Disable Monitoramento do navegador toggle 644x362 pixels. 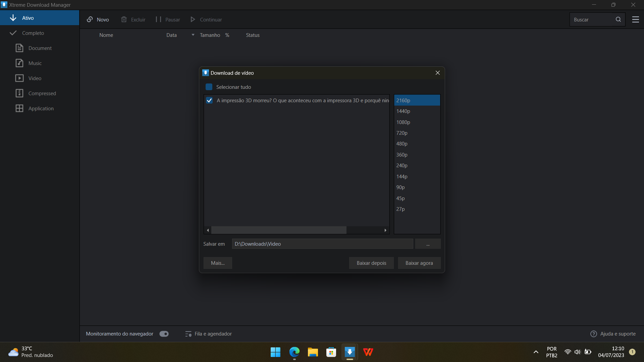(x=164, y=334)
